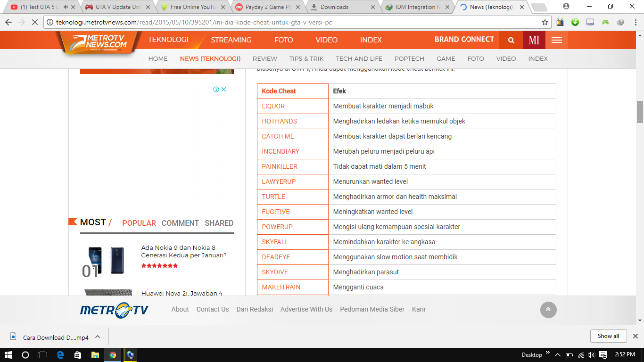Click the purple screen extension icon
Image resolution: width=644 pixels, height=362 pixels.
tap(590, 22)
